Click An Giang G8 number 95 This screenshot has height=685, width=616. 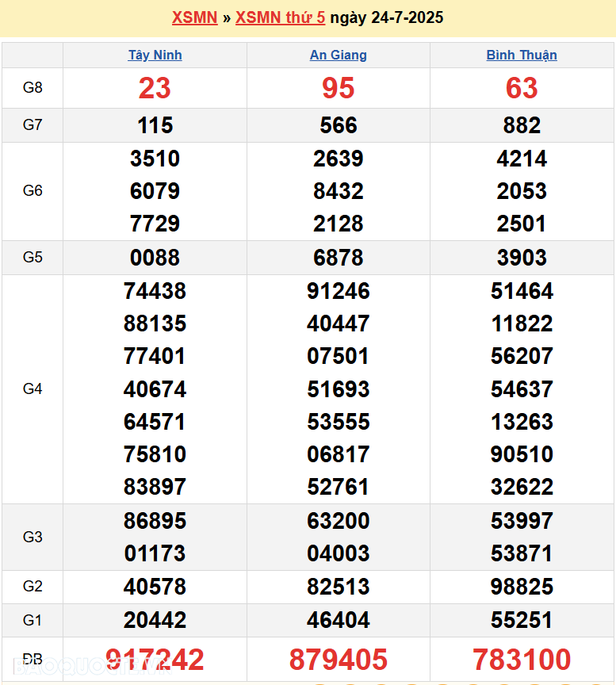pos(339,88)
